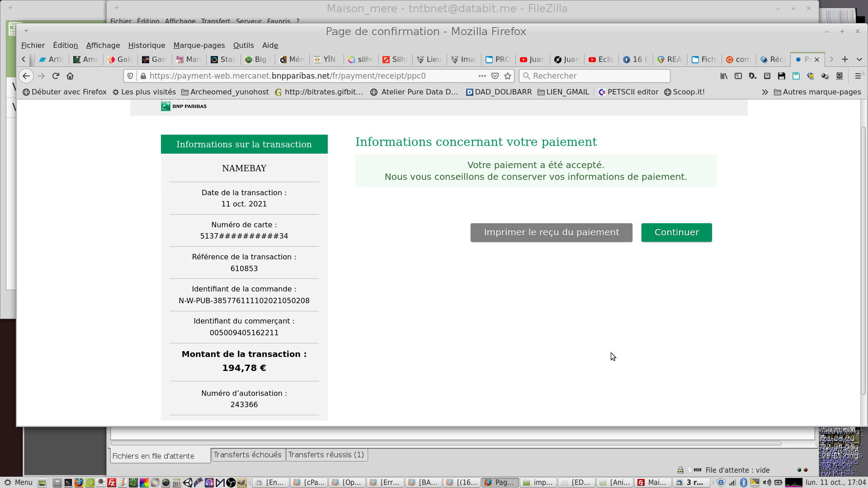Image resolution: width=868 pixels, height=488 pixels.
Task: Open the Menu button in taskbar
Action: coord(18,482)
